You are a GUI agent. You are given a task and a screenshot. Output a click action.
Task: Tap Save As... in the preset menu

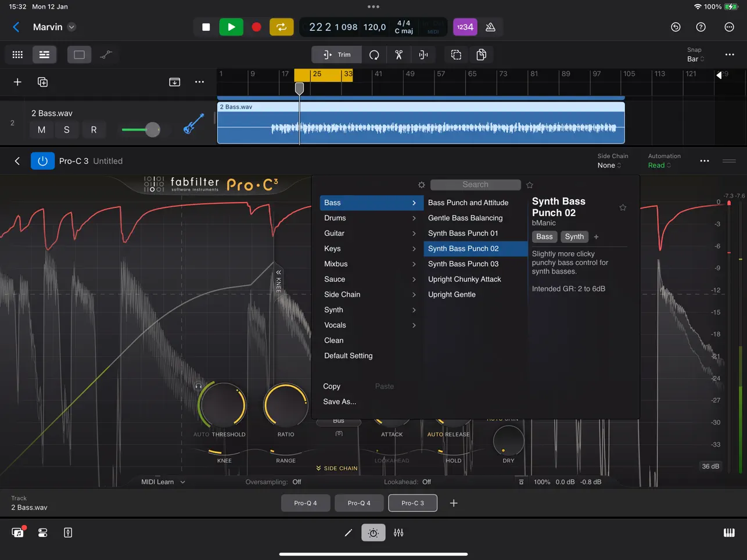click(x=339, y=401)
